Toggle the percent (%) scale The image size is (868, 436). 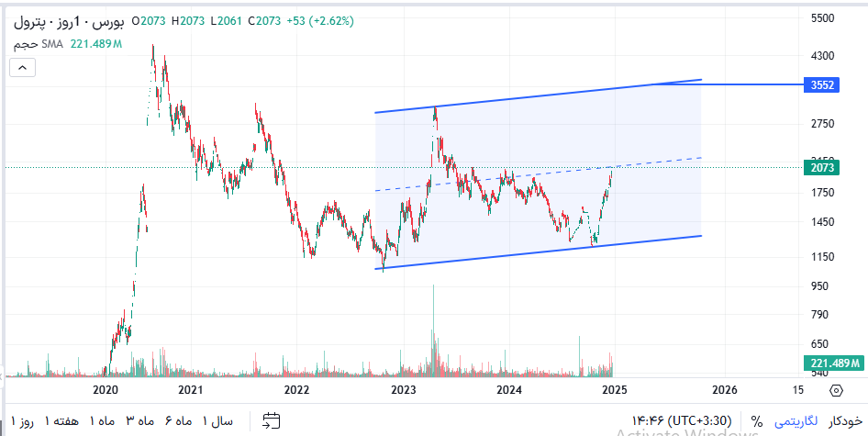click(755, 421)
